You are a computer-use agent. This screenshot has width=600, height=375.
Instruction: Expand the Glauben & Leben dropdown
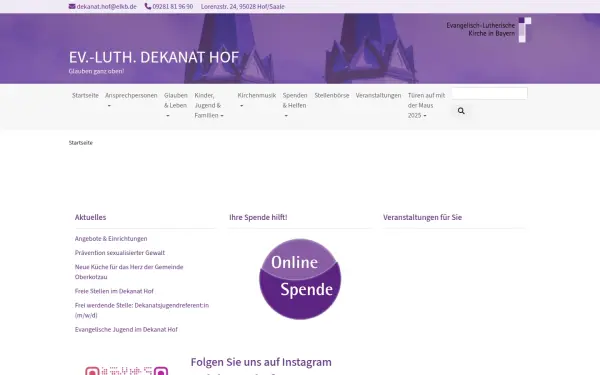pos(176,105)
